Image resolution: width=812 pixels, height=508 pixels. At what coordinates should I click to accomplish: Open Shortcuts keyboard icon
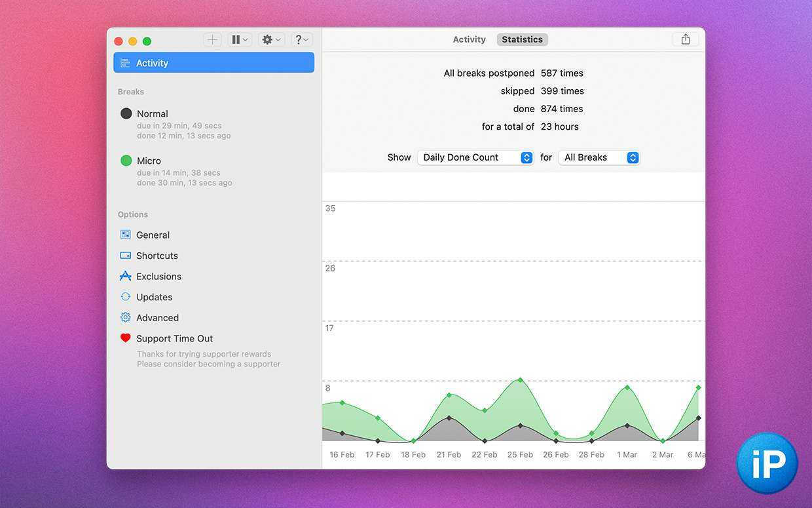[x=126, y=256]
